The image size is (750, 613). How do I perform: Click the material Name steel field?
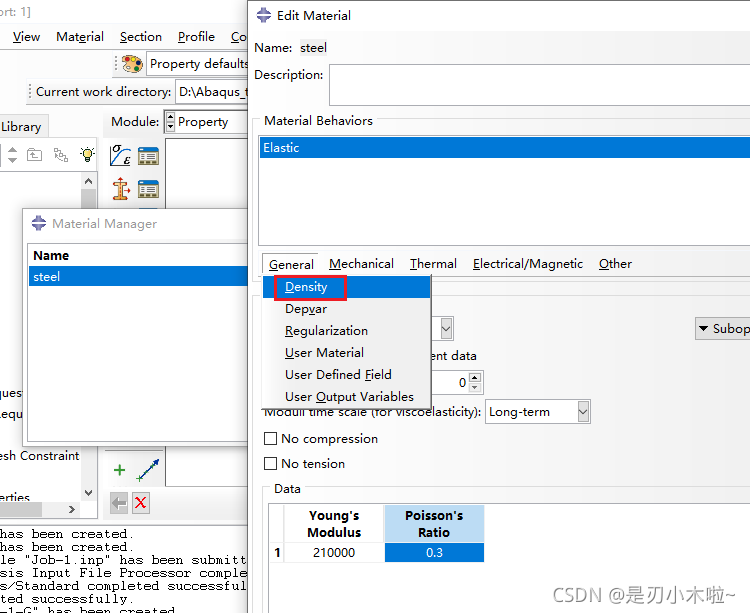point(313,48)
